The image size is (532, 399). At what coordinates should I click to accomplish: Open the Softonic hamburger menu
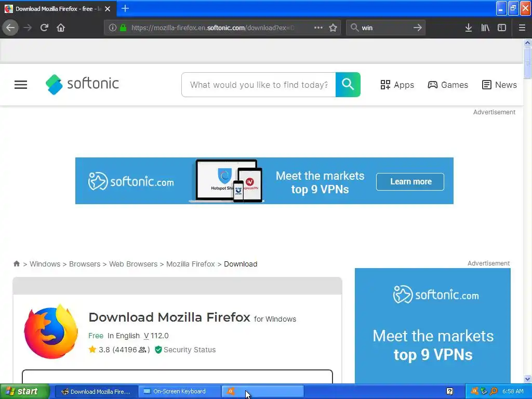click(21, 85)
